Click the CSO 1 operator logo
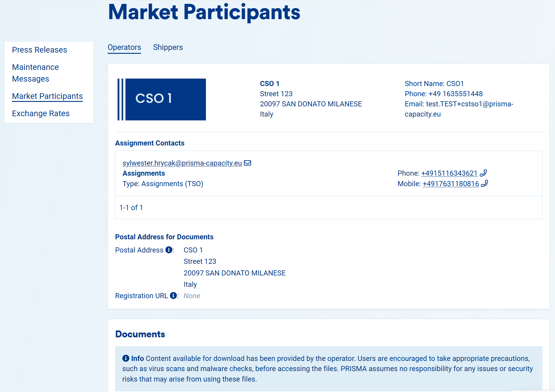Screen dimensions: 555x392 pos(161,99)
